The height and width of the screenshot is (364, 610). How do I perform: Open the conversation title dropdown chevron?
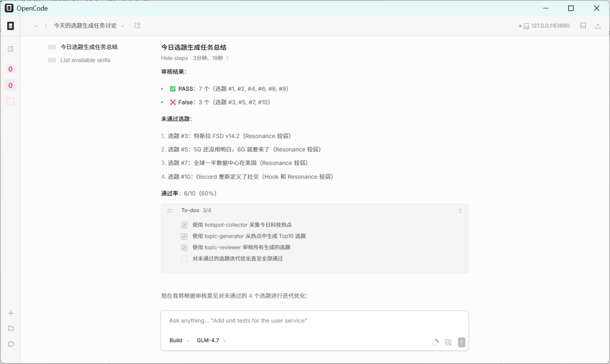click(123, 25)
